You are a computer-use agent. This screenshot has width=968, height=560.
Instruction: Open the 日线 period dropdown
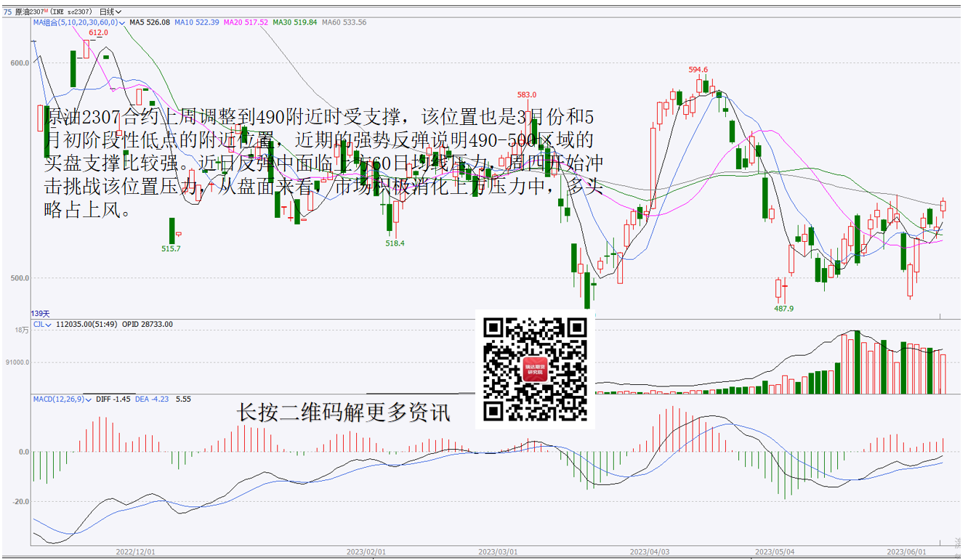(x=110, y=12)
